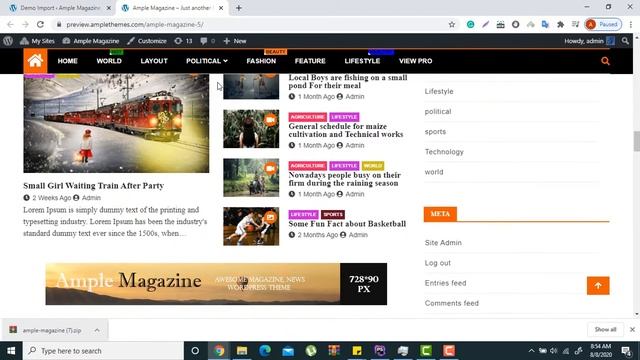Viewport: 640px width, 360px height.
Task: Click Show all downloads button
Action: pos(605,329)
